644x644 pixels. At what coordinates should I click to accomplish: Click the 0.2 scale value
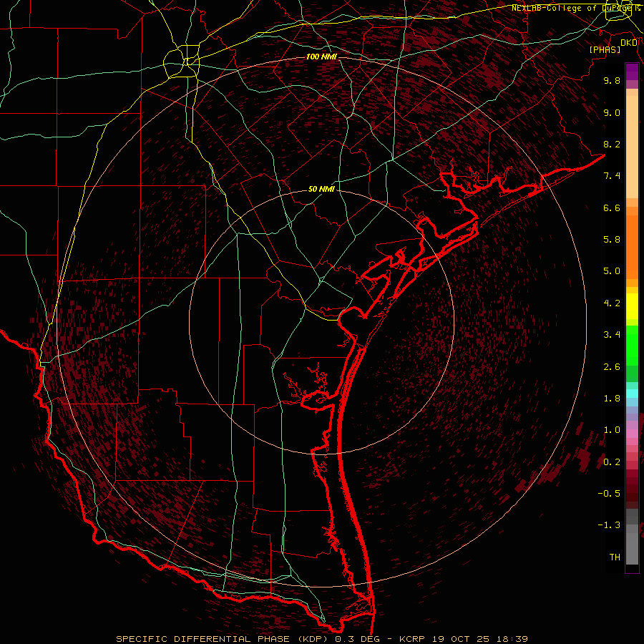[612, 462]
